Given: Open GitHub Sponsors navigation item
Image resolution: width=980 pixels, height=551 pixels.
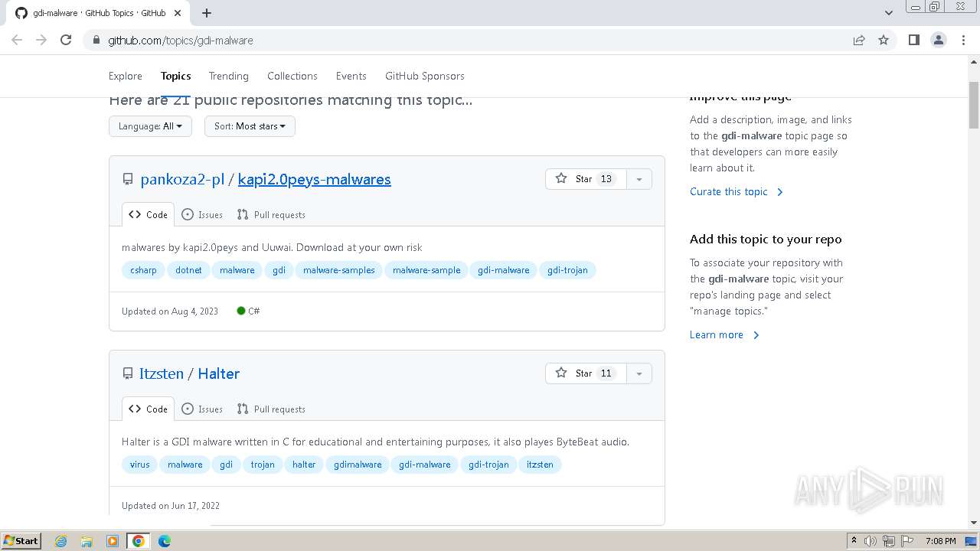Looking at the screenshot, I should pyautogui.click(x=425, y=76).
